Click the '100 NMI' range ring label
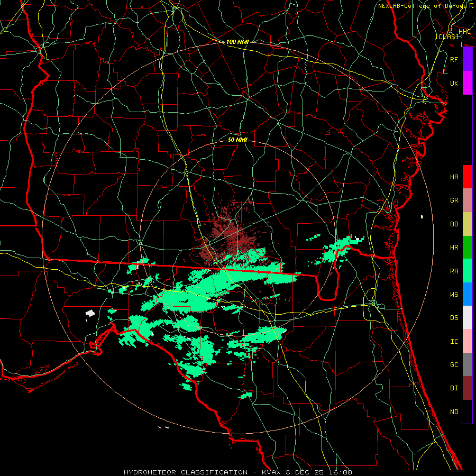The image size is (476, 476). (237, 42)
